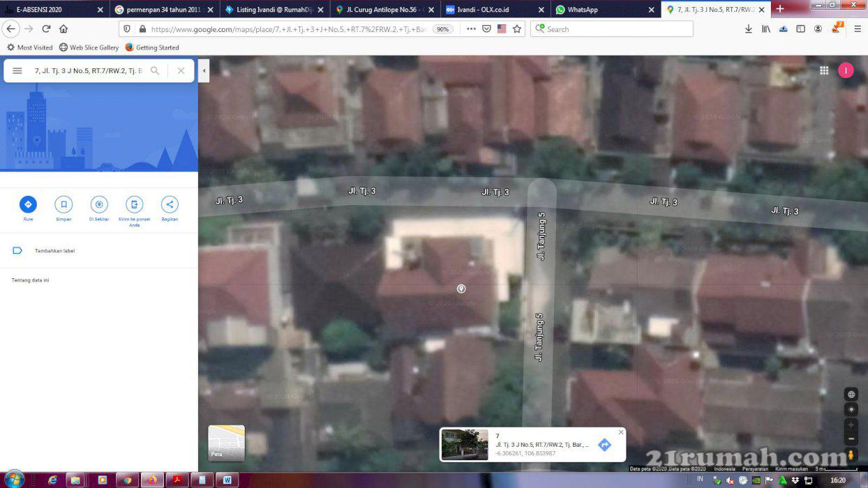Screen dimensions: 868x488
Task: Show my location on the map
Action: [x=851, y=409]
